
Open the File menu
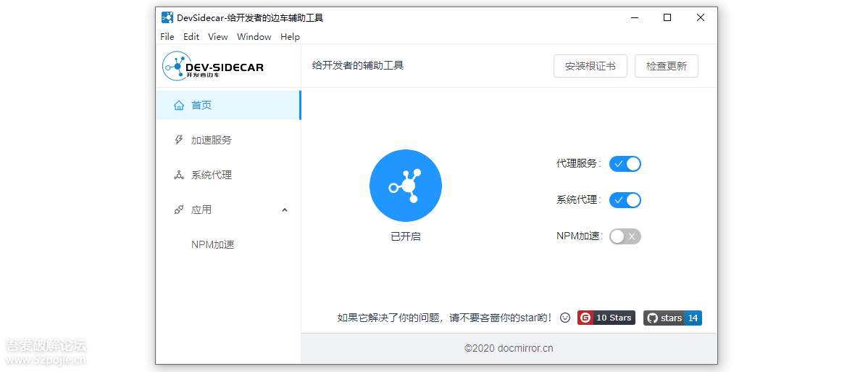167,36
